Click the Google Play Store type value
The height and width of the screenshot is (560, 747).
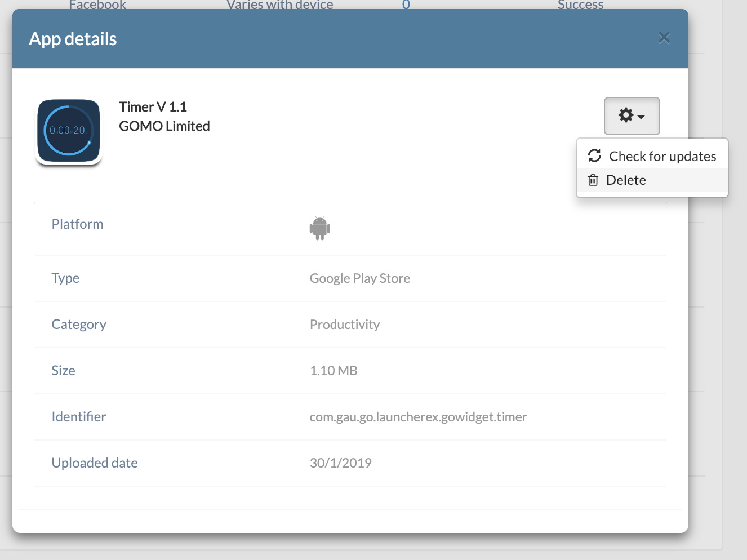(x=360, y=278)
